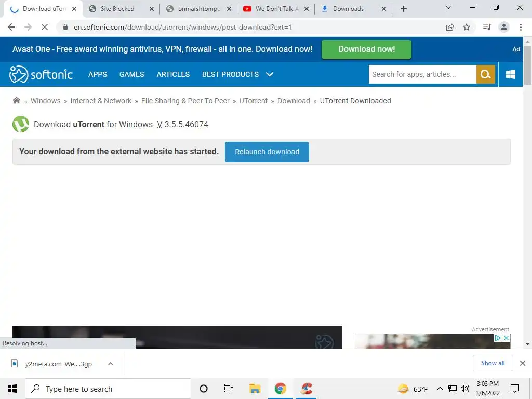Click the address bar URL

coord(183,27)
